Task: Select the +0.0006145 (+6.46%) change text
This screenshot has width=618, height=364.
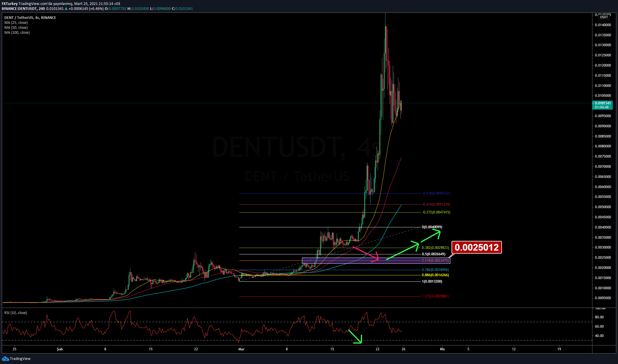Action: [86, 9]
